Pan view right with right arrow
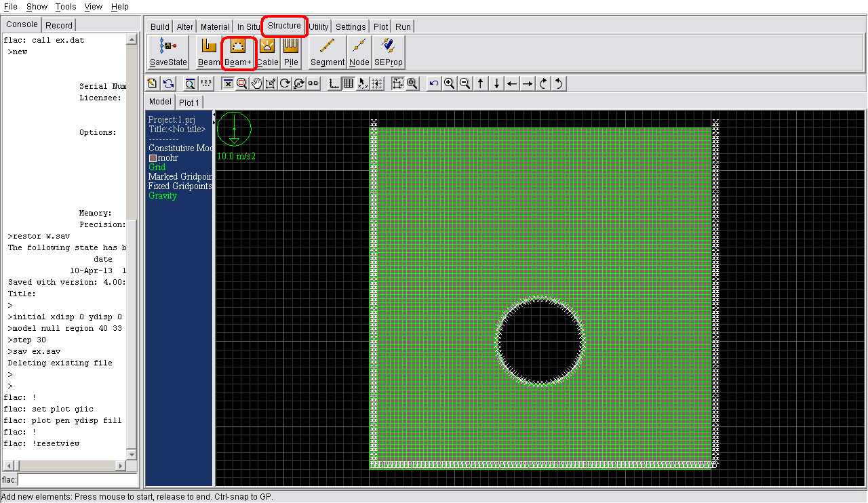Viewport: 868px width, 503px height. 528,83
